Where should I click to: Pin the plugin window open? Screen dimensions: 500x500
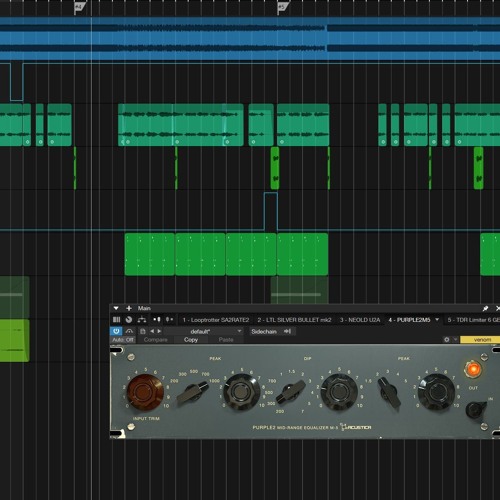point(485,308)
